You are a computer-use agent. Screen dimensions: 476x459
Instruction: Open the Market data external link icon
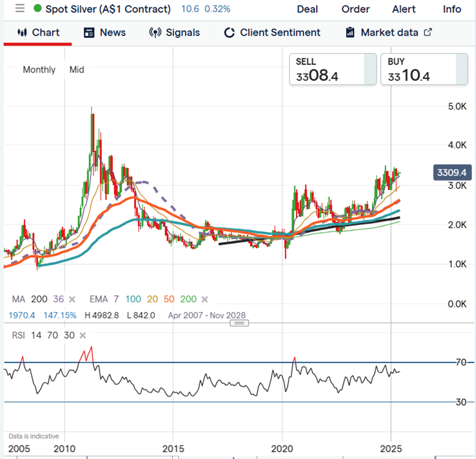428,32
